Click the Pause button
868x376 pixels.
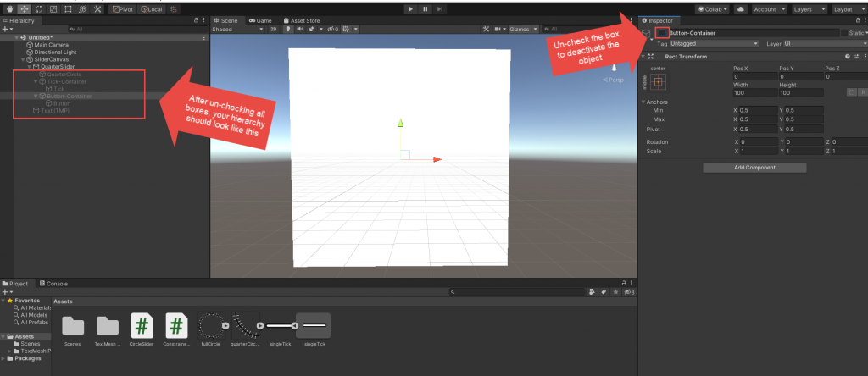tap(426, 8)
